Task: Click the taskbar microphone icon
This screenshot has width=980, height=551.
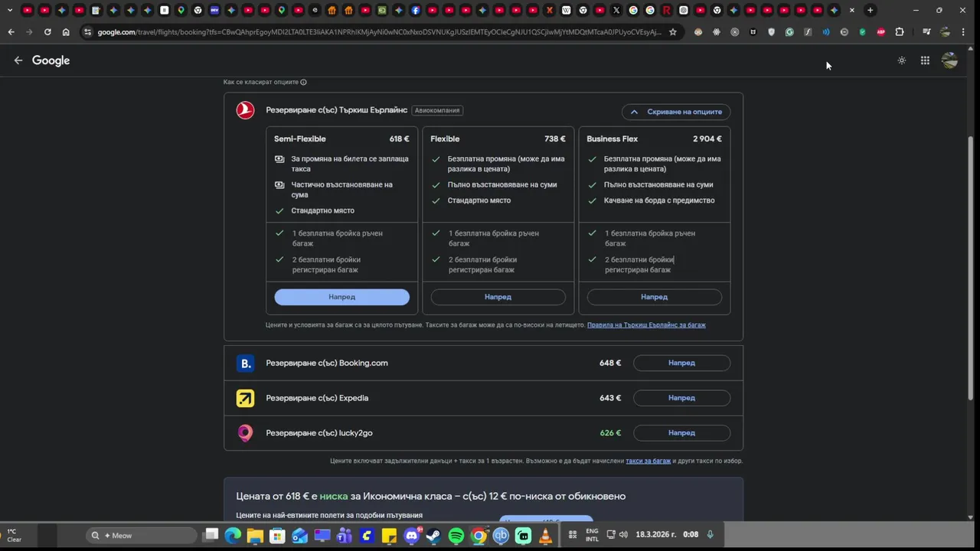Action: click(x=710, y=534)
